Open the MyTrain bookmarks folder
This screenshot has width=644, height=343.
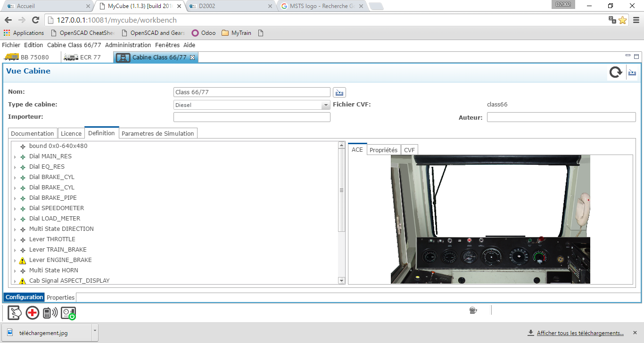[236, 33]
